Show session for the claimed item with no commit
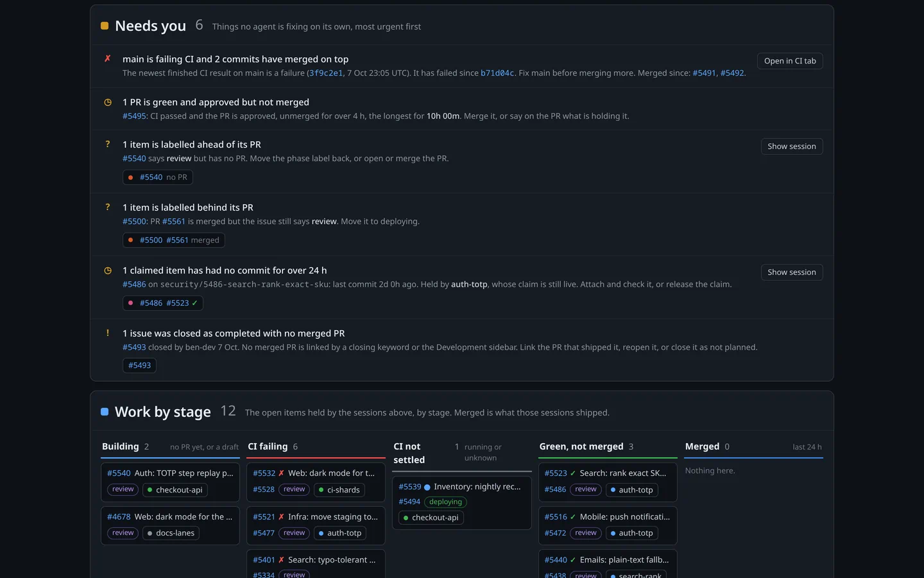The image size is (924, 578). coord(792,272)
